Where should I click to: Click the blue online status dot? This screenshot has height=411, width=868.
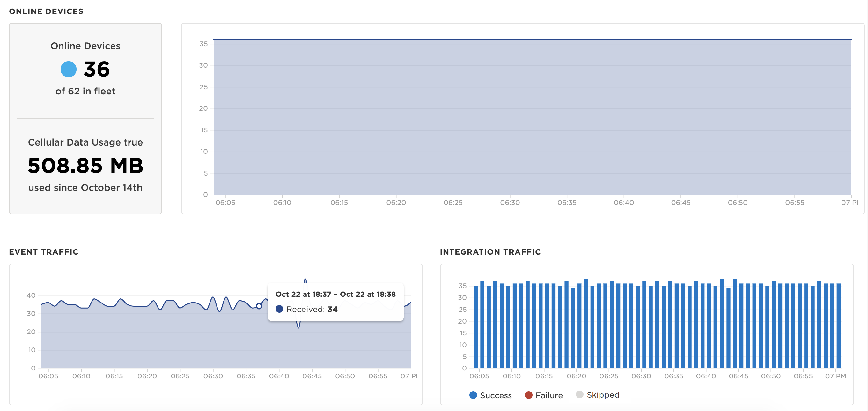coord(69,69)
